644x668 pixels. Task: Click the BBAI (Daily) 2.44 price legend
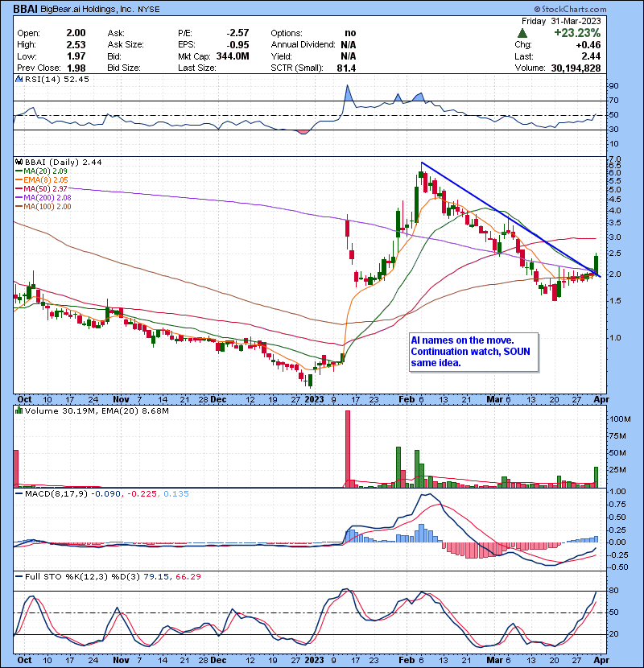point(63,162)
